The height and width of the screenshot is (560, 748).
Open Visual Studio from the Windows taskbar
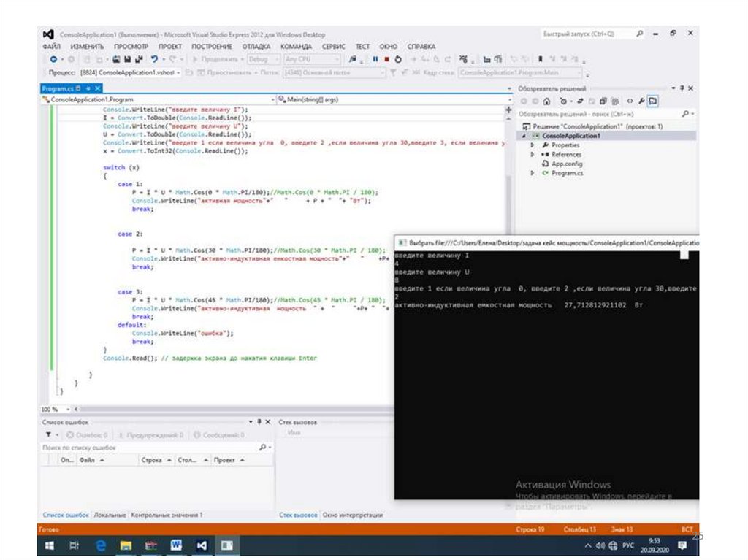202,545
